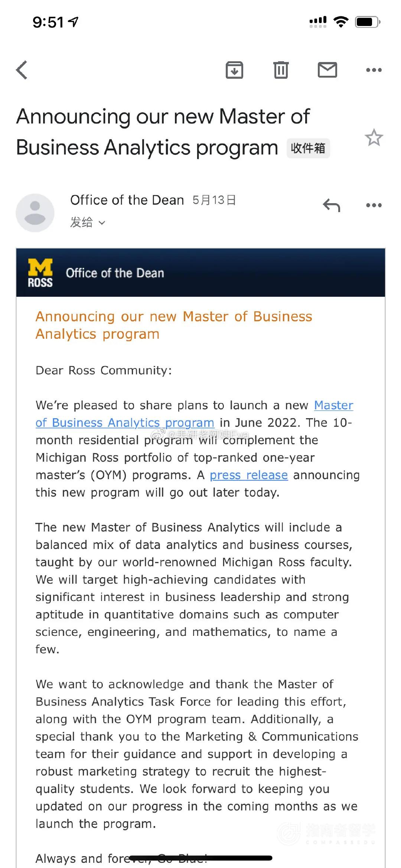Screen dimensions: 401x868
Task: Open sender row more options dots
Action: [374, 205]
